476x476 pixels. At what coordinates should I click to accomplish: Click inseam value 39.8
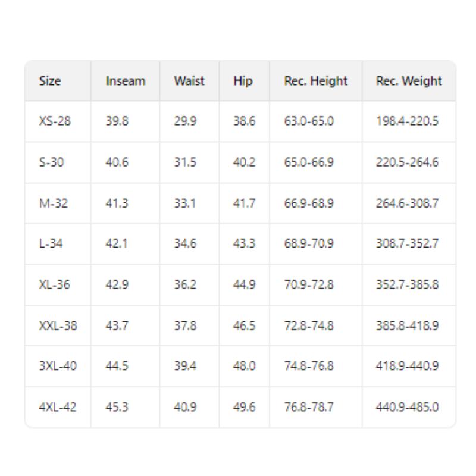pos(116,121)
